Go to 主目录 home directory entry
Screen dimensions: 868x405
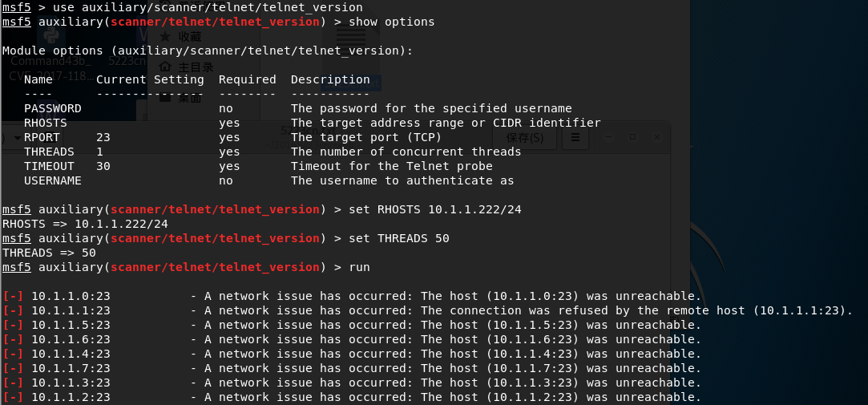(x=196, y=67)
